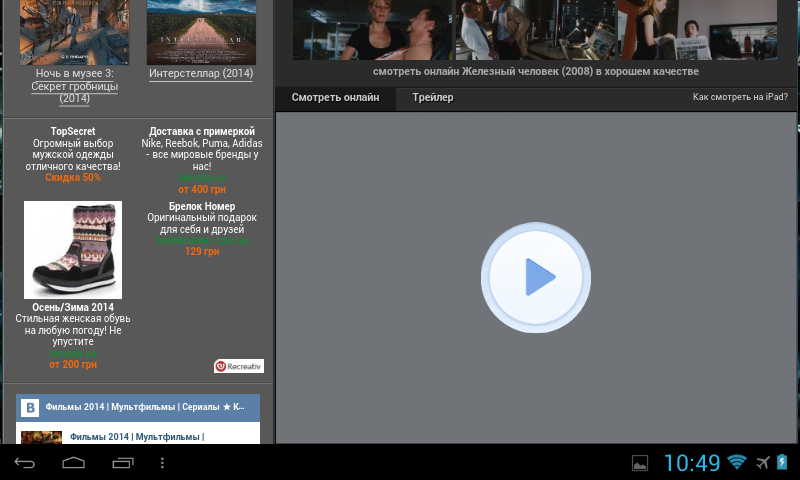Click смотреть онлайн Железный человек caption
This screenshot has height=480, width=800.
coord(536,71)
